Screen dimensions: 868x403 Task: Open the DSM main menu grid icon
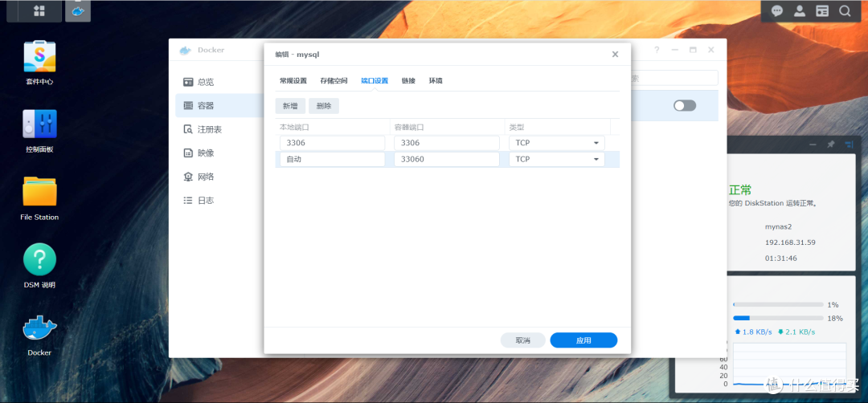pyautogui.click(x=39, y=11)
